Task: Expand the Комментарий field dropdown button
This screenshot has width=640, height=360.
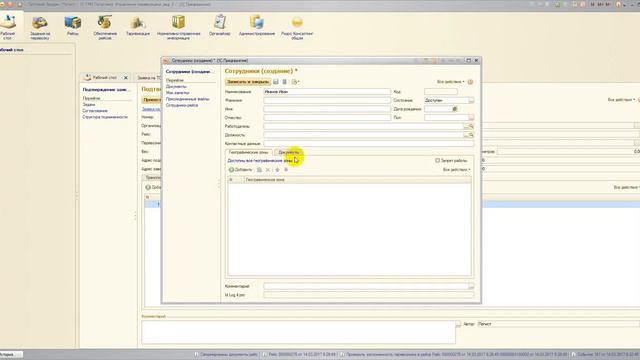Action: [x=471, y=286]
